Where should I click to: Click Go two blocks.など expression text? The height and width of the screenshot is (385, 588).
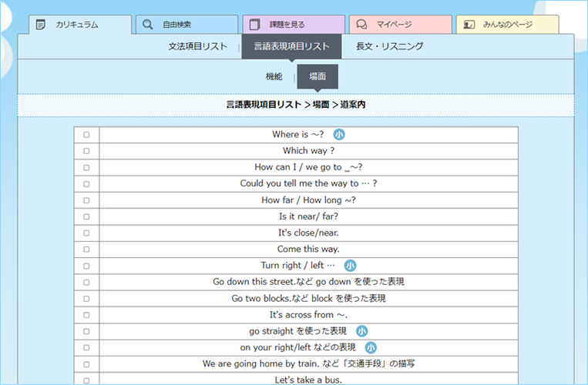click(x=308, y=299)
